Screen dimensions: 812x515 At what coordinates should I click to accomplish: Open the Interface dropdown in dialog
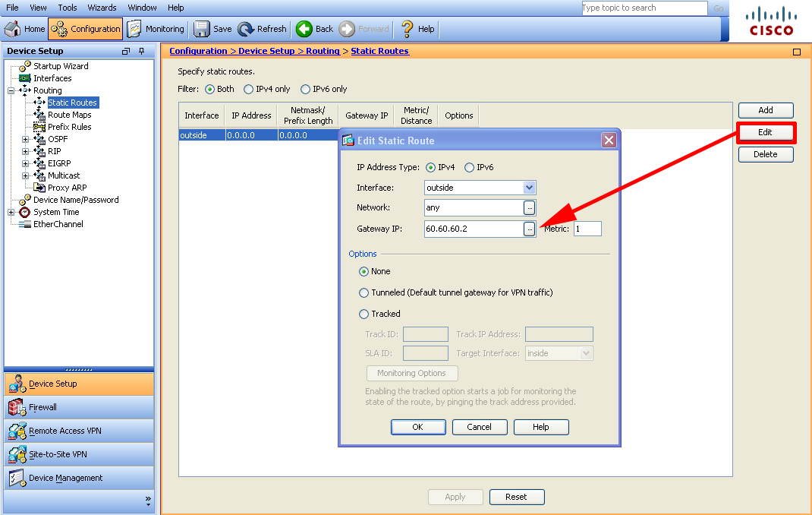(x=529, y=188)
